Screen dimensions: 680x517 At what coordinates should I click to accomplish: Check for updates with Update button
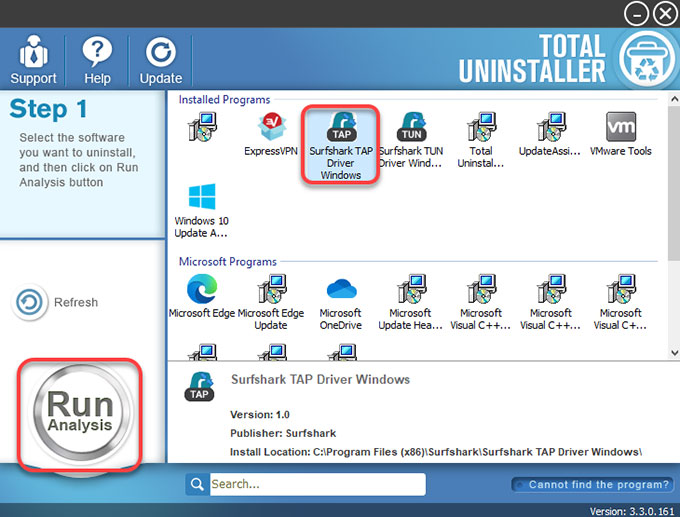pyautogui.click(x=160, y=60)
